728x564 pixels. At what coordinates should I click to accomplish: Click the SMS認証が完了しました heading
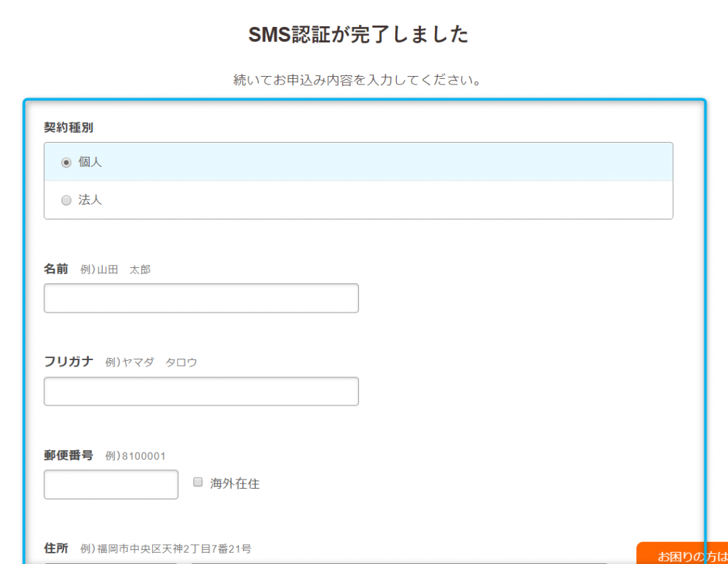click(358, 34)
